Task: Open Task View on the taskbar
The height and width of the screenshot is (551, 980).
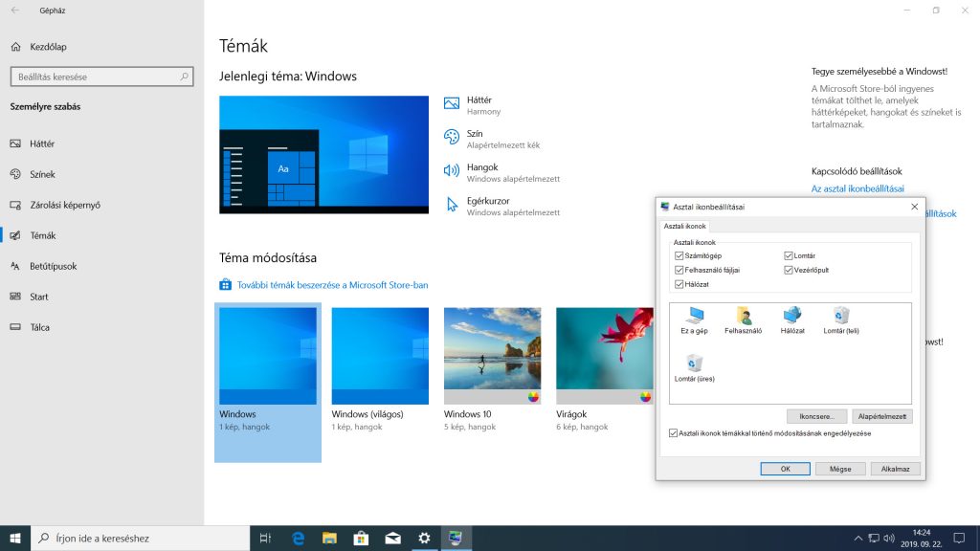Action: point(266,538)
